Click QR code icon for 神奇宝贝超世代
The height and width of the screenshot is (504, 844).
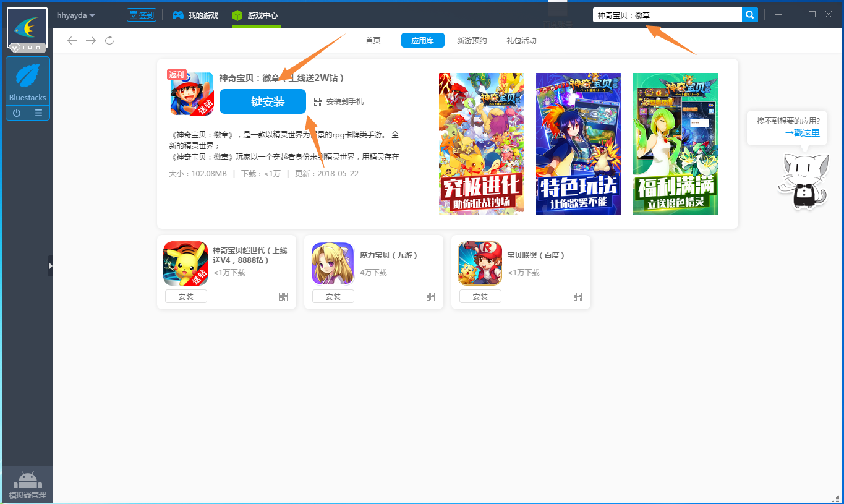(x=284, y=297)
